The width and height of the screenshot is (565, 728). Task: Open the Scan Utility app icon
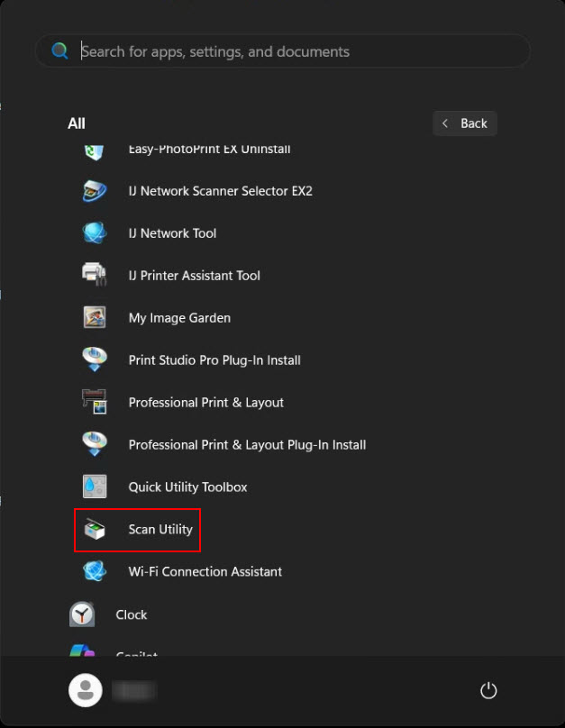tap(94, 530)
